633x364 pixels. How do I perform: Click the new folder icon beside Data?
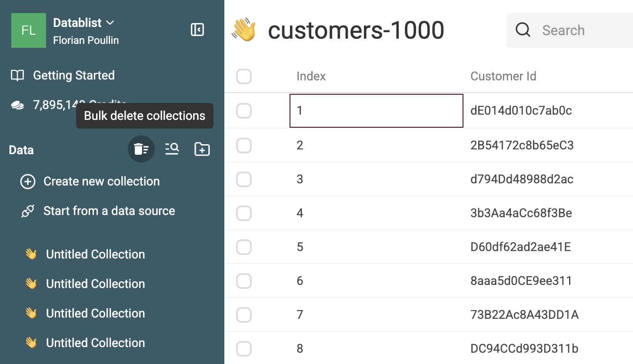point(202,149)
